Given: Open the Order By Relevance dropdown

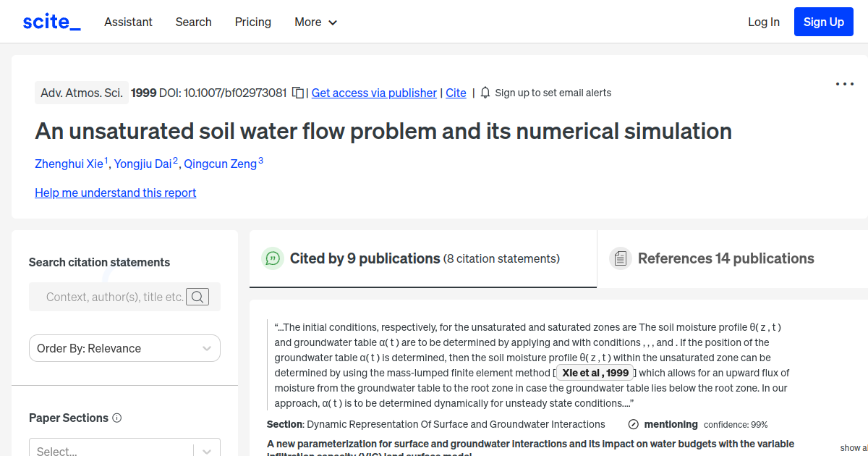Looking at the screenshot, I should (x=124, y=348).
